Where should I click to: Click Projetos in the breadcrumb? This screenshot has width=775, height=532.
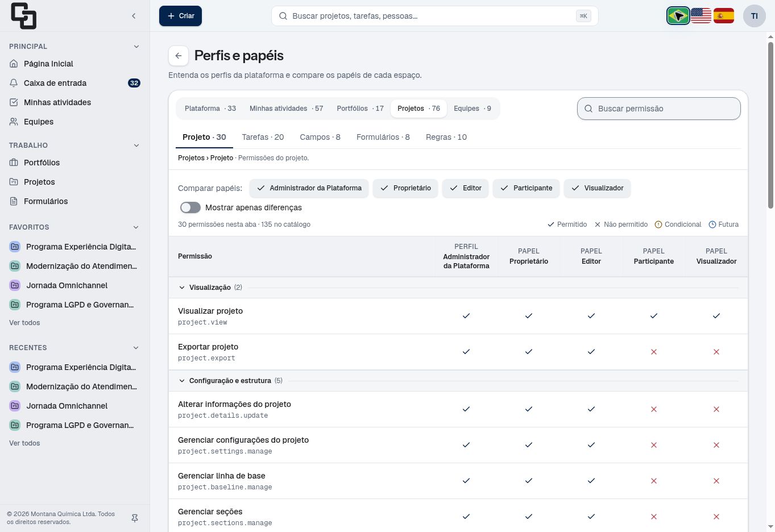(191, 158)
